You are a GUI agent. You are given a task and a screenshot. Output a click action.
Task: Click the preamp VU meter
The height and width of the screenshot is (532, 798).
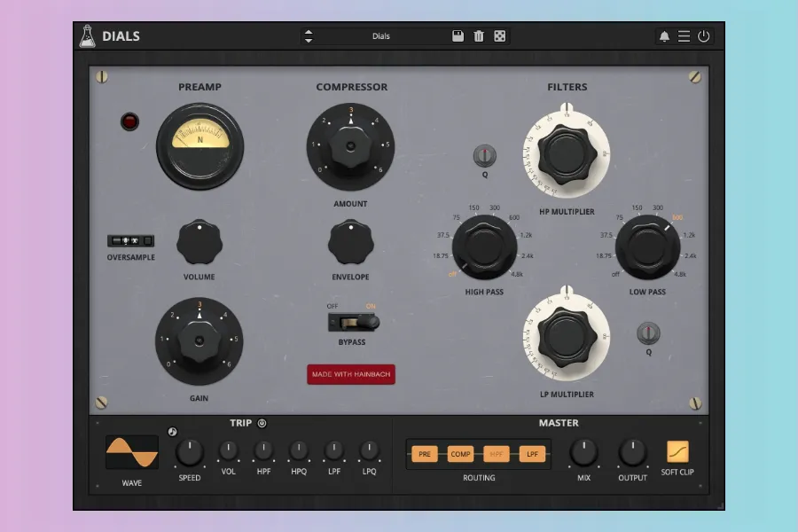coord(199,139)
